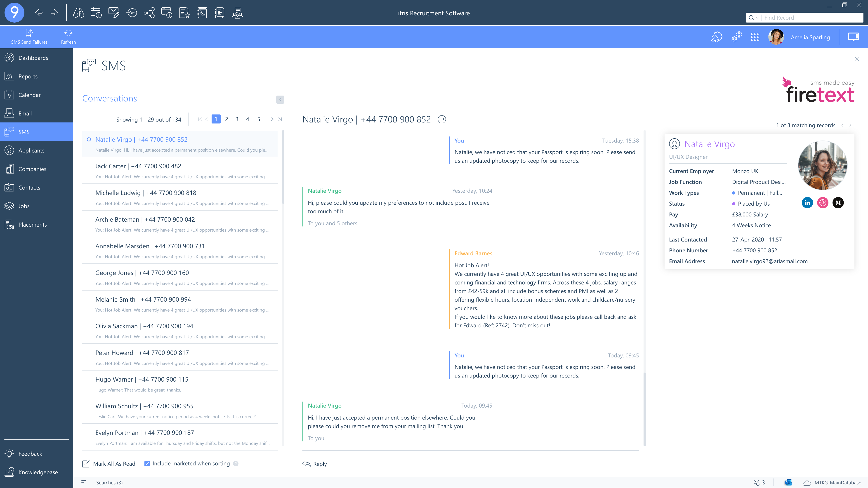The width and height of the screenshot is (868, 488).
Task: Click the share nodes toolbar icon
Action: (x=149, y=13)
